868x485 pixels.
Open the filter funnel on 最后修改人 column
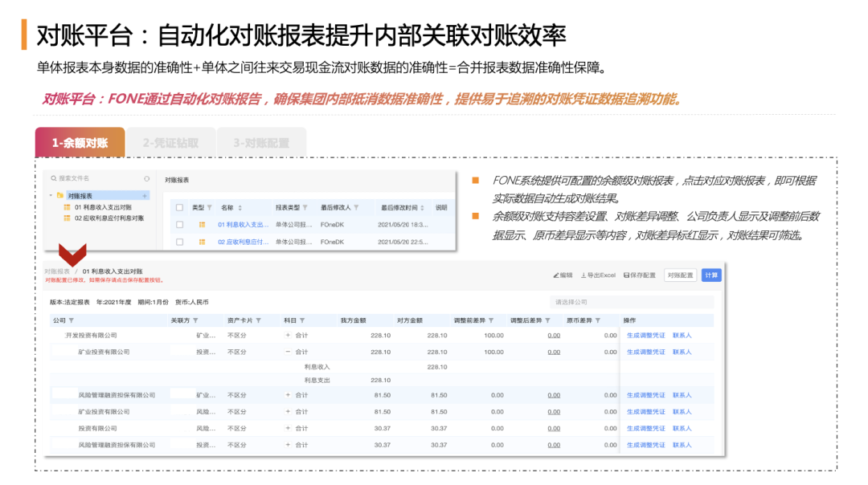(x=354, y=209)
